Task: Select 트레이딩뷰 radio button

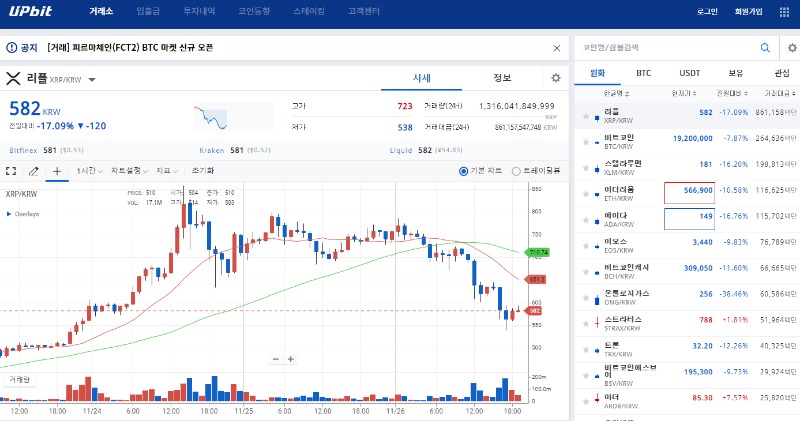Action: 516,171
